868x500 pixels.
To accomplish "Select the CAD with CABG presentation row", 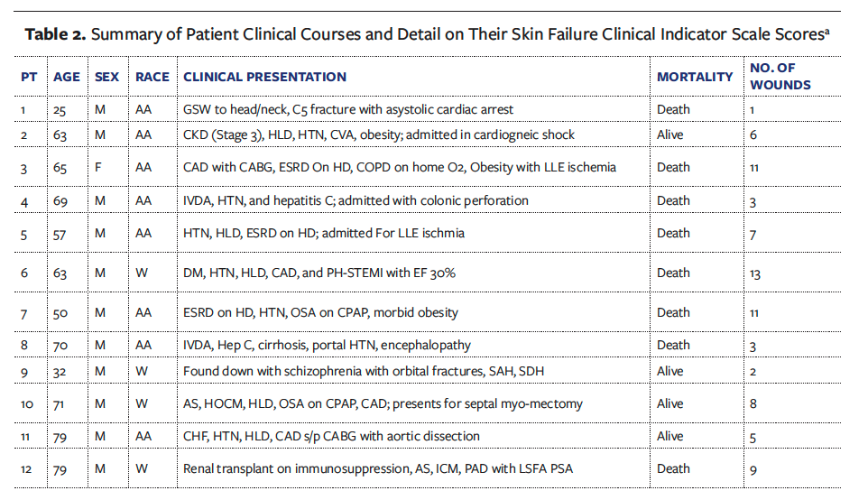I will [390, 168].
